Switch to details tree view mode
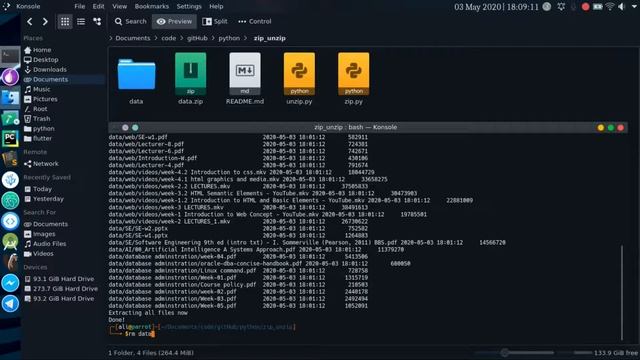640x360 pixels. (97, 22)
